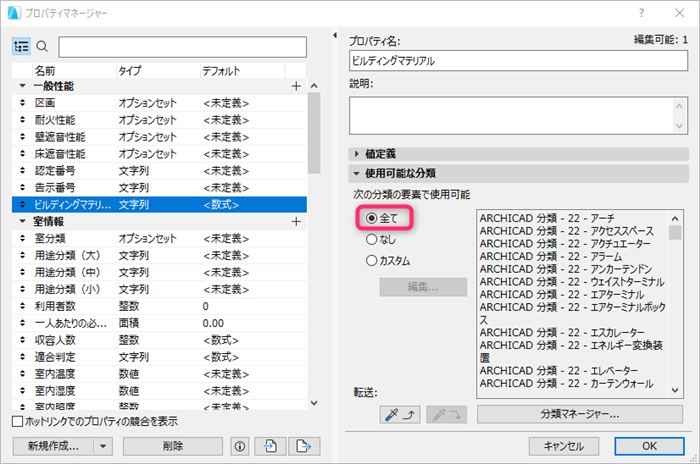Click reorder handle of 認定番号 row
The height and width of the screenshot is (464, 700).
[22, 171]
